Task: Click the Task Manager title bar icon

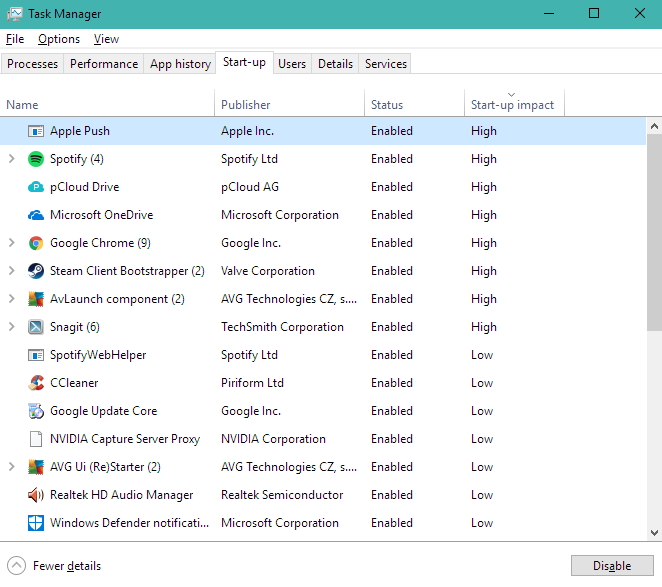Action: (x=15, y=14)
